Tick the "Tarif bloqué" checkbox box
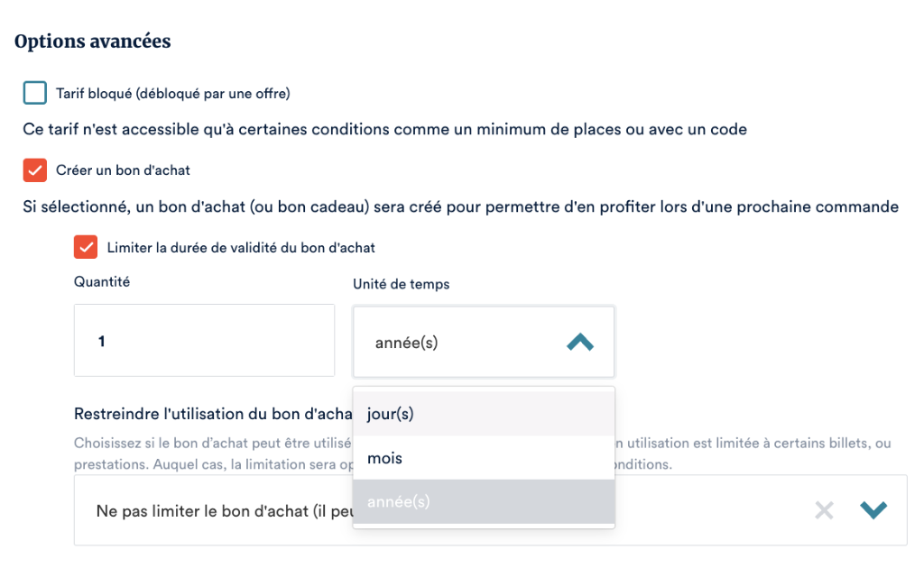Screen dimensions: 924x568 [35, 93]
